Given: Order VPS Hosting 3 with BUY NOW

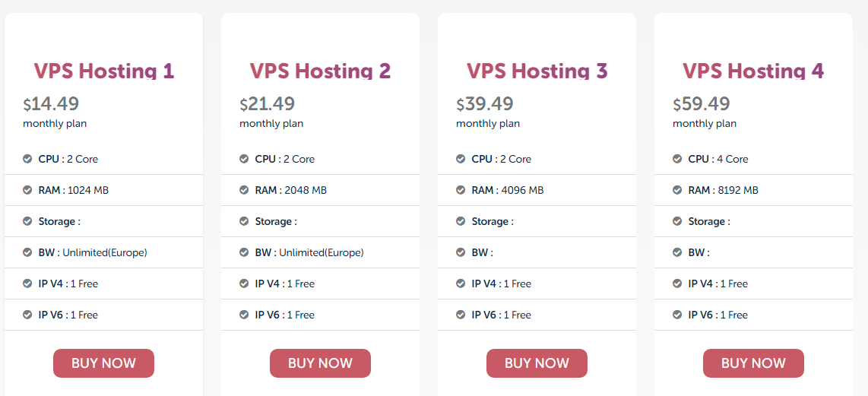Looking at the screenshot, I should point(537,363).
